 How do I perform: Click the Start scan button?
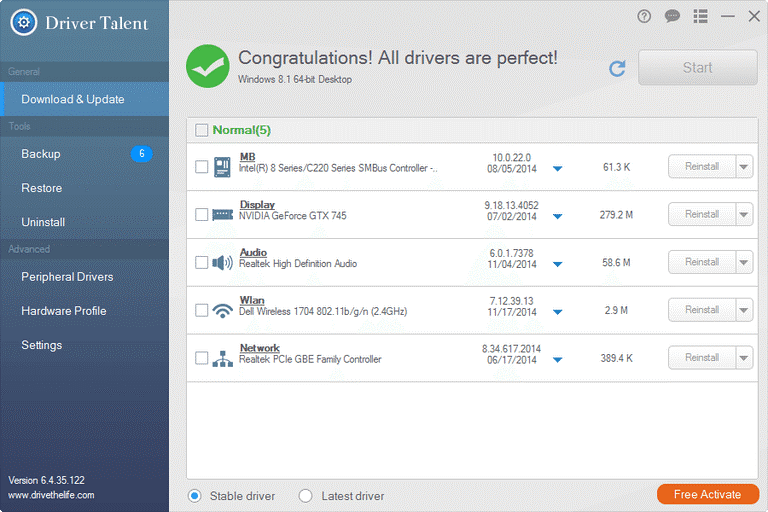click(x=697, y=68)
